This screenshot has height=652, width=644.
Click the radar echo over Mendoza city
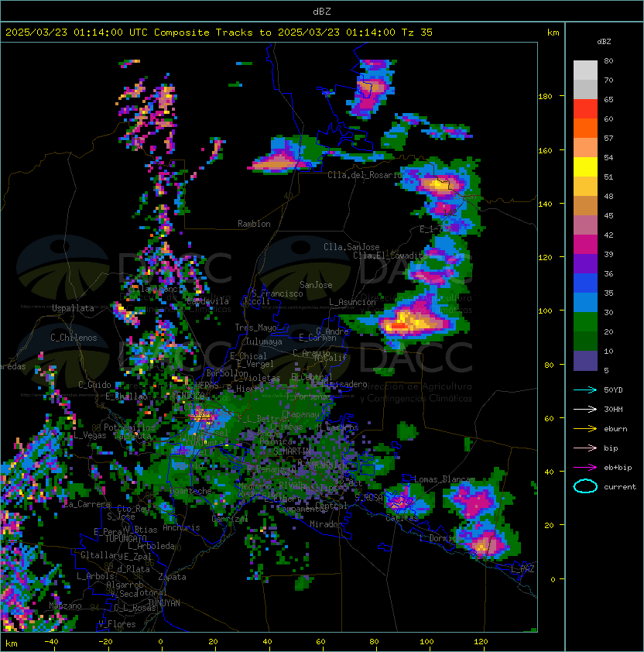tap(204, 417)
